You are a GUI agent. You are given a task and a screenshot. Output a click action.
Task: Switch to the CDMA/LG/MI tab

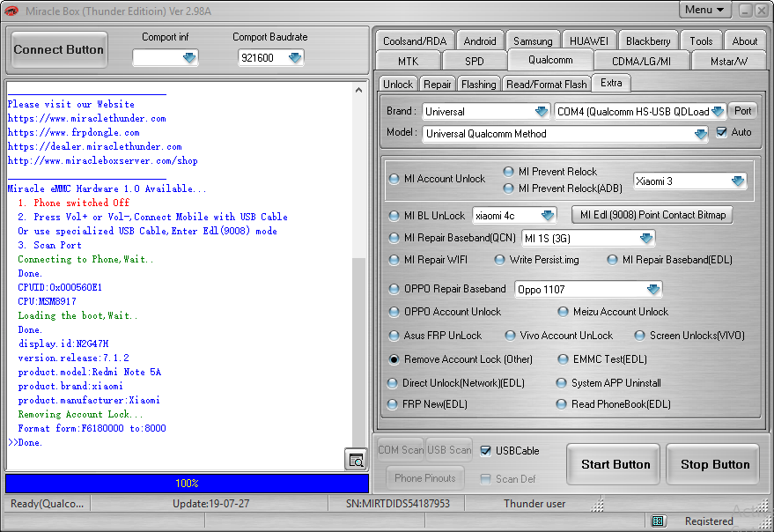[x=641, y=62]
